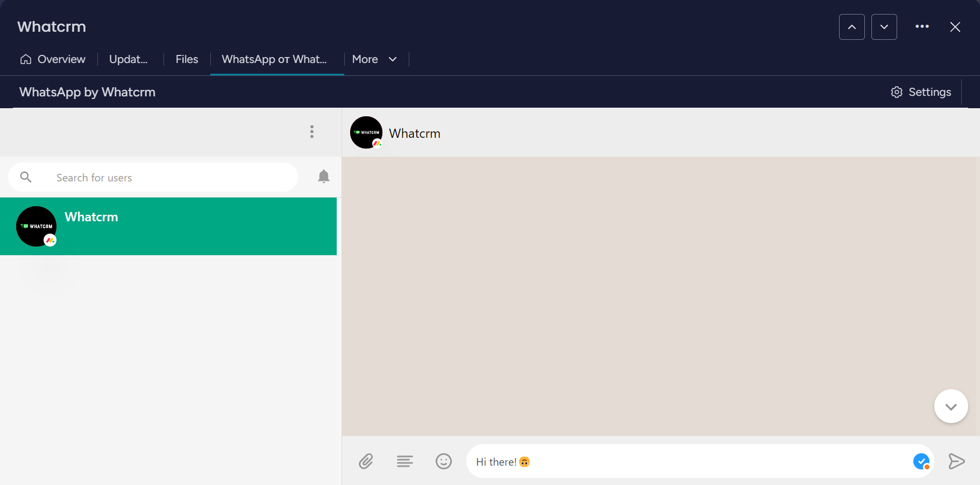This screenshot has height=485, width=980.
Task: Open message templates lines icon
Action: point(404,461)
